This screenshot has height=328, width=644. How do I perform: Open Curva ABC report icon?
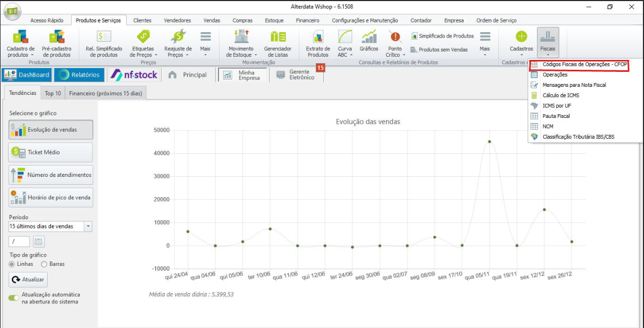(345, 36)
